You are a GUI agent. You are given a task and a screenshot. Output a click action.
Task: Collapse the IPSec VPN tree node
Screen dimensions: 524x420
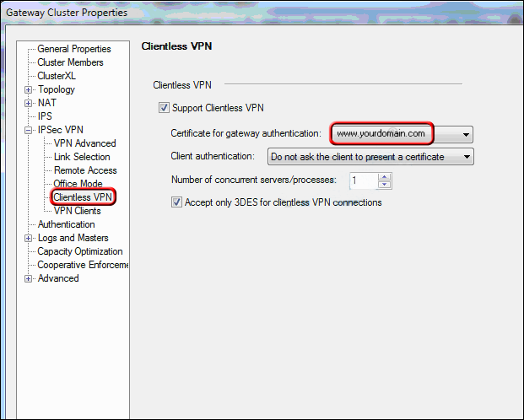pos(29,130)
